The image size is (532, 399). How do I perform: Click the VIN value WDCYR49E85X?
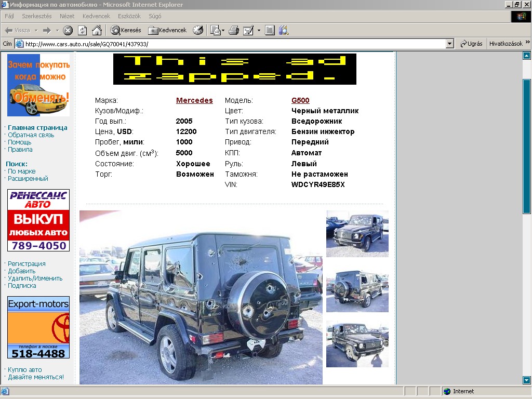(318, 184)
